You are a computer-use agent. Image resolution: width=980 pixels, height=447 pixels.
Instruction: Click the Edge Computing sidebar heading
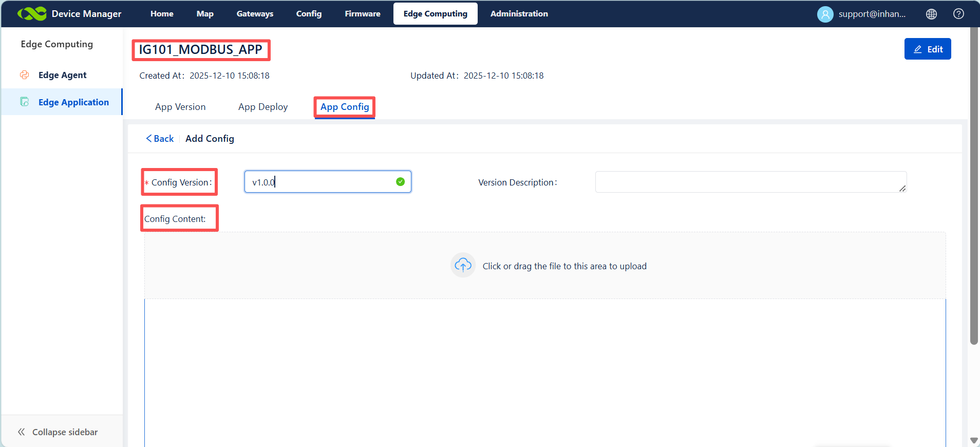57,44
